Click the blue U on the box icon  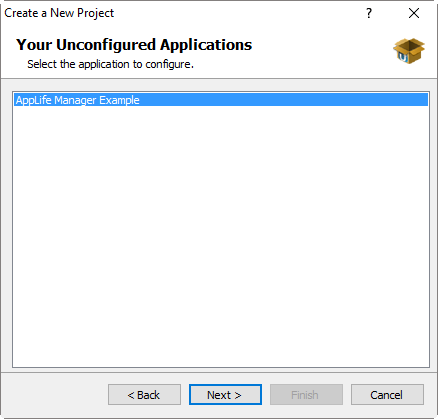(x=403, y=57)
